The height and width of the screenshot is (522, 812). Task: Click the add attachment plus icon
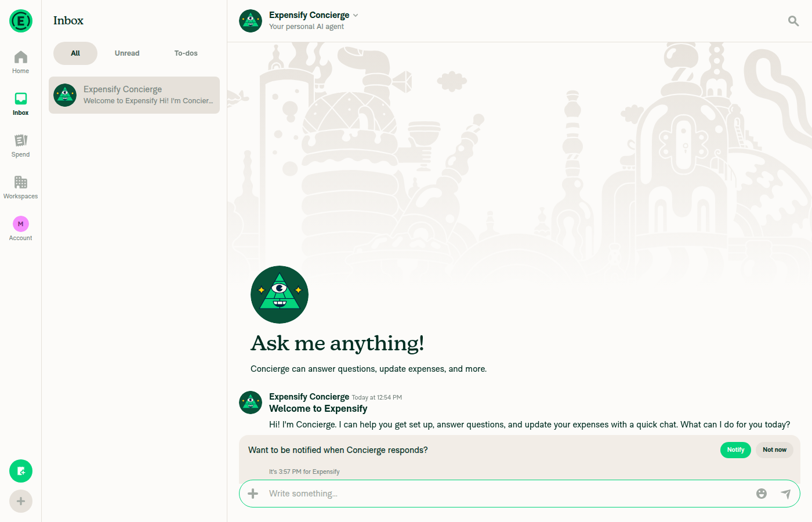coord(253,494)
